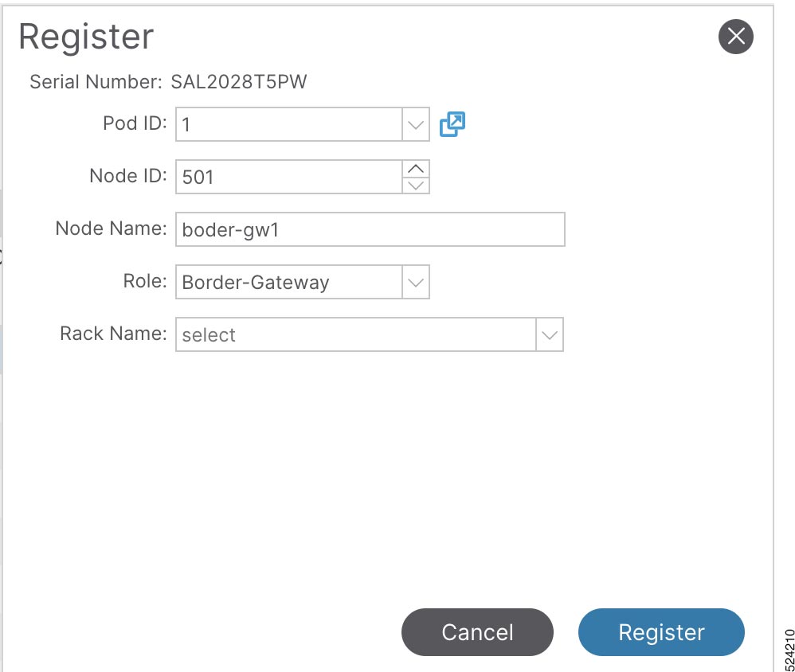
Task: Decrease Node ID with down arrow
Action: point(416,186)
